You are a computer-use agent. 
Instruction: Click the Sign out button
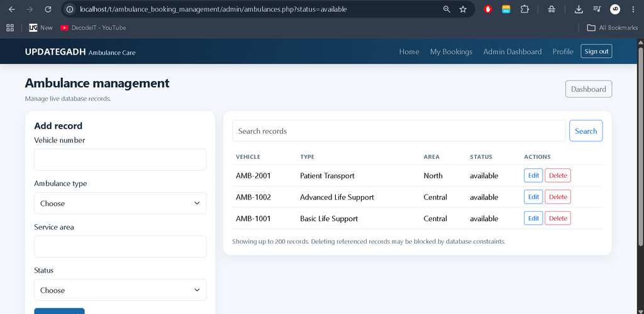tap(596, 51)
